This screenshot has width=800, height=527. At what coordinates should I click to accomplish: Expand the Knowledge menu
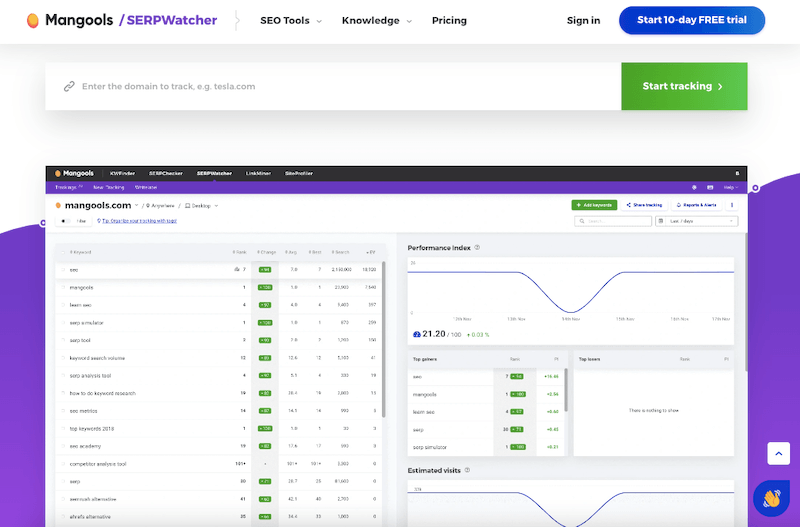click(x=377, y=20)
